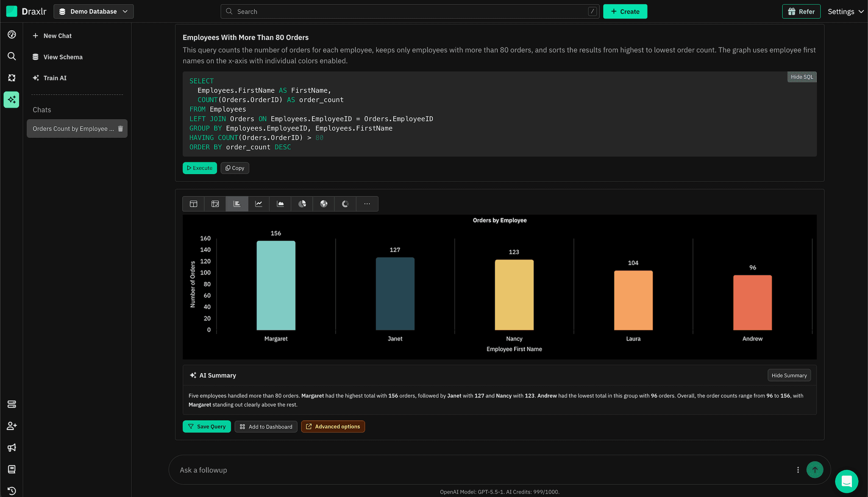Send the followup with arrow button

point(815,470)
